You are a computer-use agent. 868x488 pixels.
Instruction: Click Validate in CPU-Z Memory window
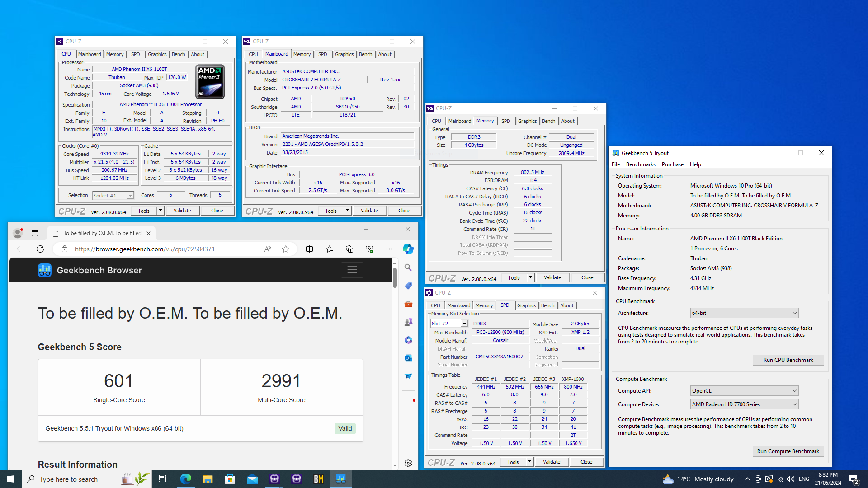tap(552, 277)
